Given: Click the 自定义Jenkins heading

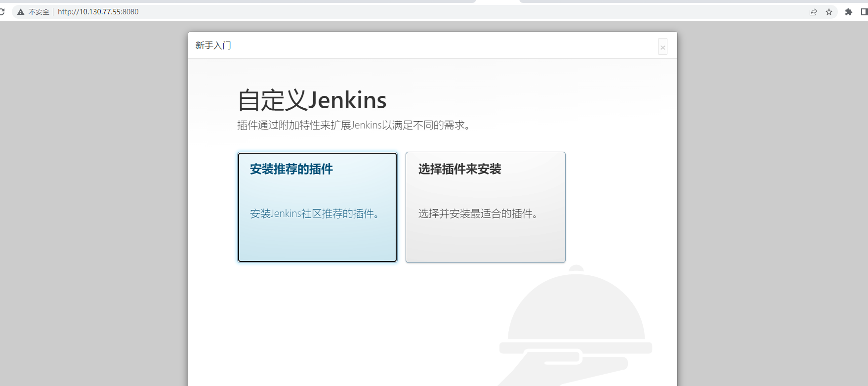Looking at the screenshot, I should point(312,100).
